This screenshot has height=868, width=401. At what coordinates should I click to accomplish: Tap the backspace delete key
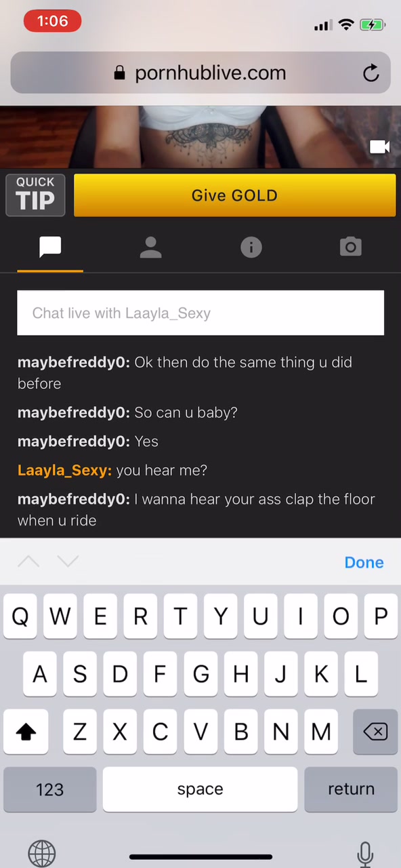[375, 732]
